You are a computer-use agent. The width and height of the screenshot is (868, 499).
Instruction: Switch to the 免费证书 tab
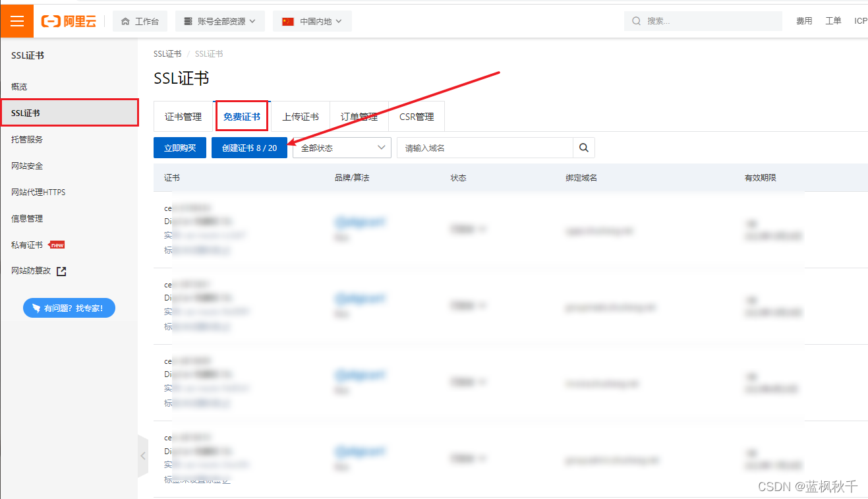(x=241, y=117)
